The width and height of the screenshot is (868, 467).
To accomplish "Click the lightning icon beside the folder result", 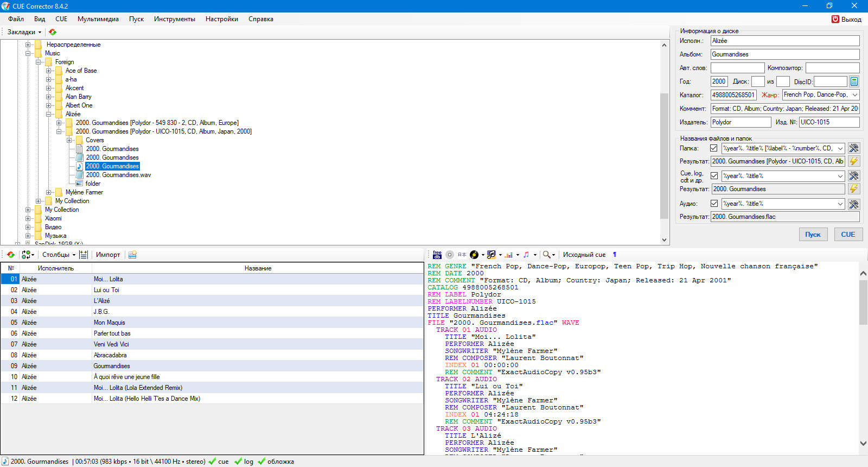I will pos(854,161).
